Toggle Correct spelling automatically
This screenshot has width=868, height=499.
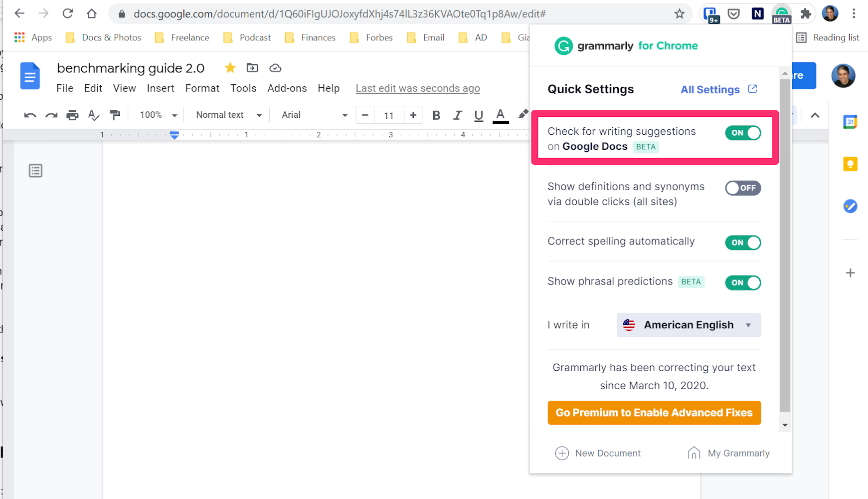coord(743,243)
